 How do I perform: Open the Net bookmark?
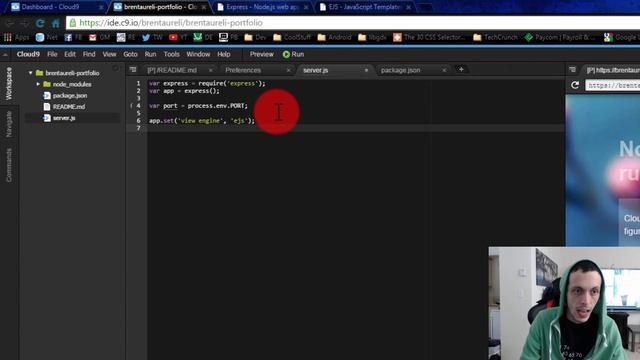coord(47,38)
